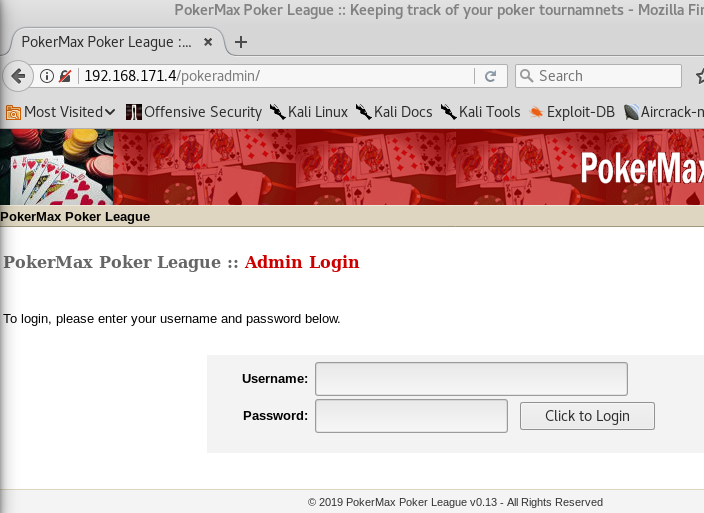Click the magnifier icon in Search box
704x513 pixels.
527,75
